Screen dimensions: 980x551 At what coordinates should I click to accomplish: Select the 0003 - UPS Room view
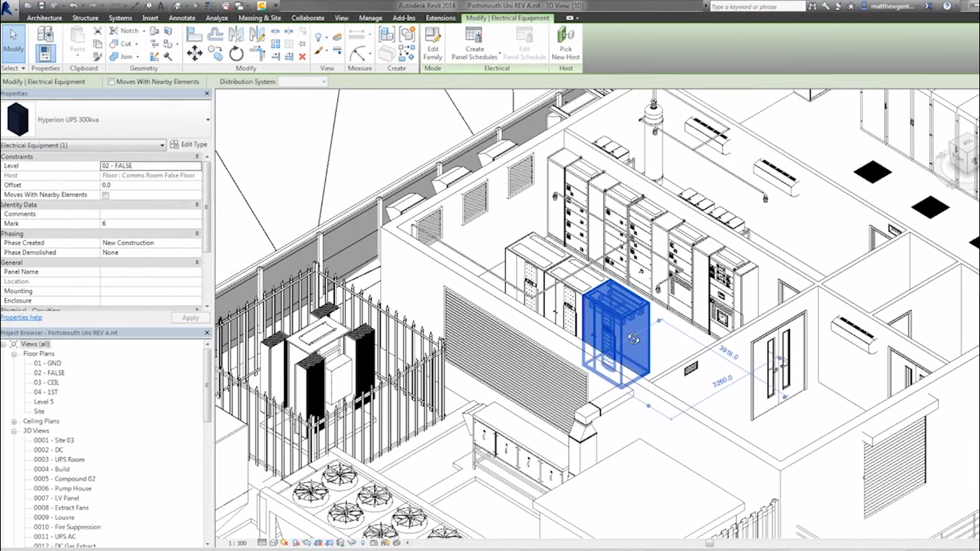click(x=59, y=459)
